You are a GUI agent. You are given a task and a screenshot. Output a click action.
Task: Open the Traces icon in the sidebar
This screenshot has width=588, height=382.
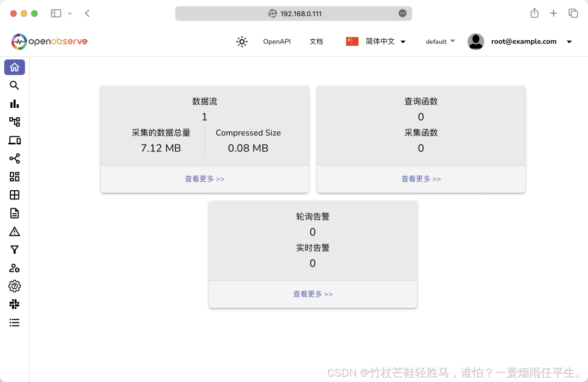14,122
